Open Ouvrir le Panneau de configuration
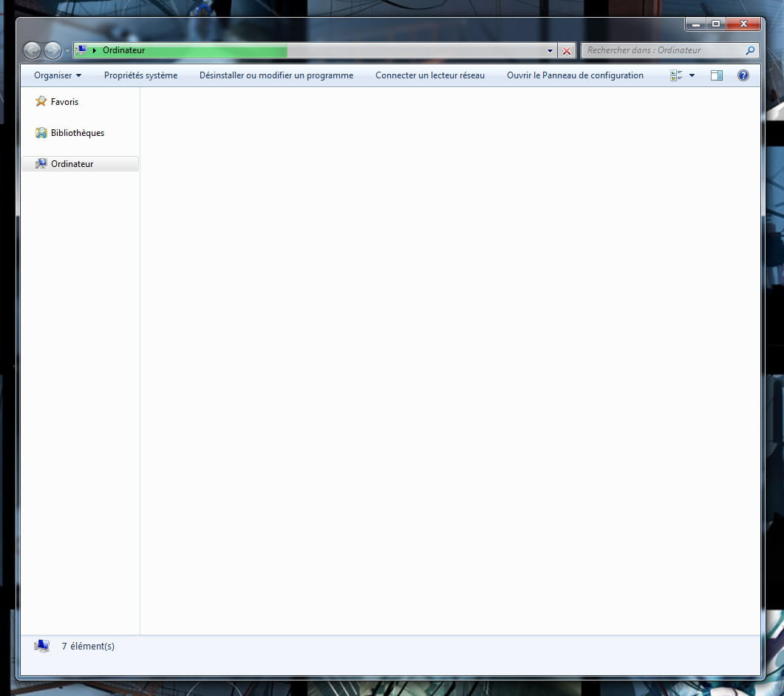Viewport: 784px width, 696px height. pos(575,75)
